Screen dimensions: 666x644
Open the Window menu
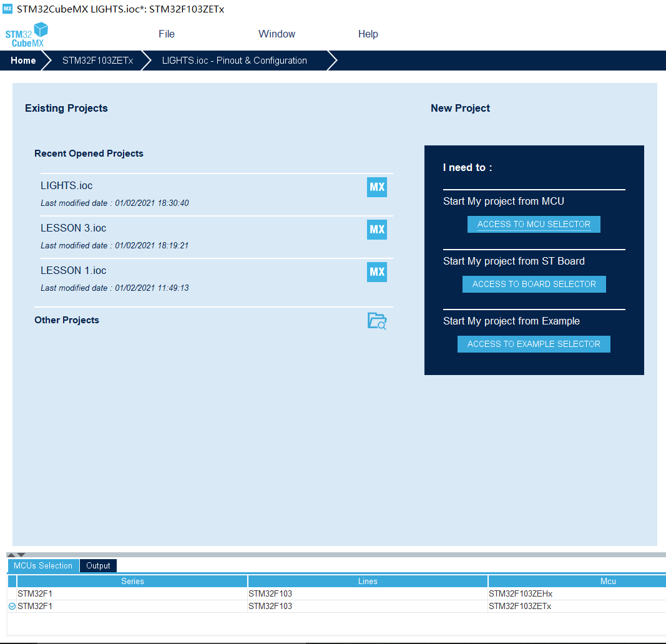coord(277,34)
